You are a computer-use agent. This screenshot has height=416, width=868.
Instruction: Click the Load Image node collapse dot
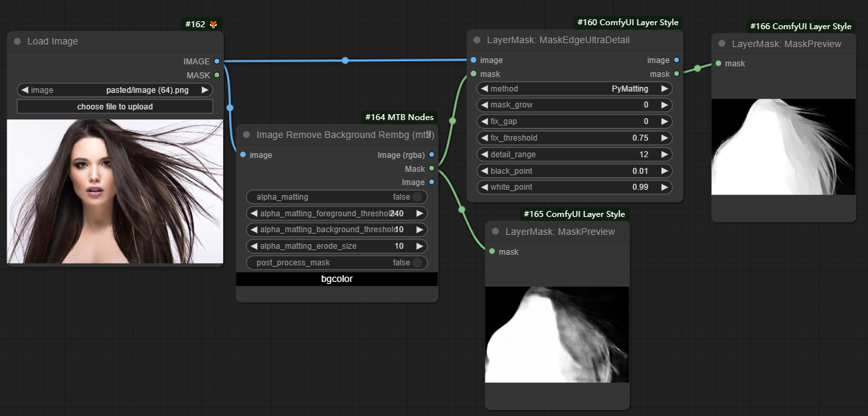coord(17,41)
